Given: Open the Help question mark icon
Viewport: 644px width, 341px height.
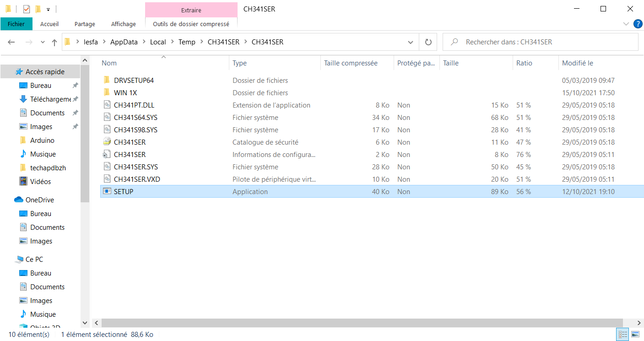Looking at the screenshot, I should [638, 24].
